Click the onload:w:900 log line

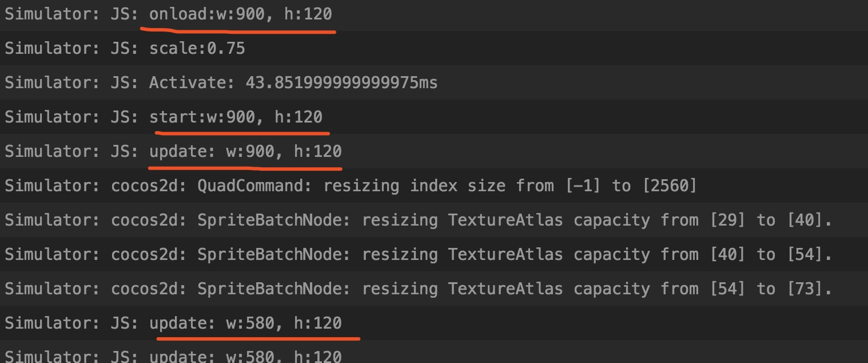(240, 14)
